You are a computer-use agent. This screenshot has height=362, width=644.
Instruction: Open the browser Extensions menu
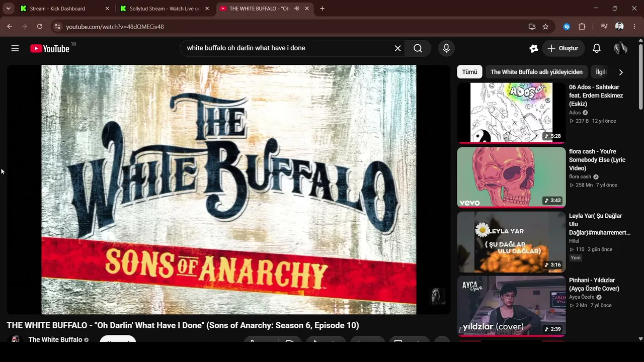(x=582, y=27)
